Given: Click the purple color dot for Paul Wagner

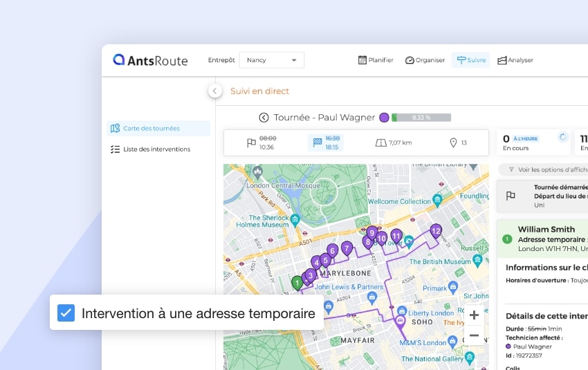Looking at the screenshot, I should point(384,118).
